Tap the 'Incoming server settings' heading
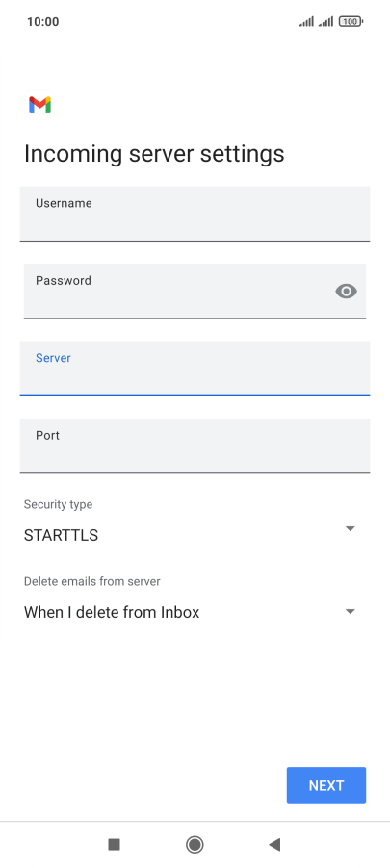Viewport: 390px width, 868px height. pos(154,153)
